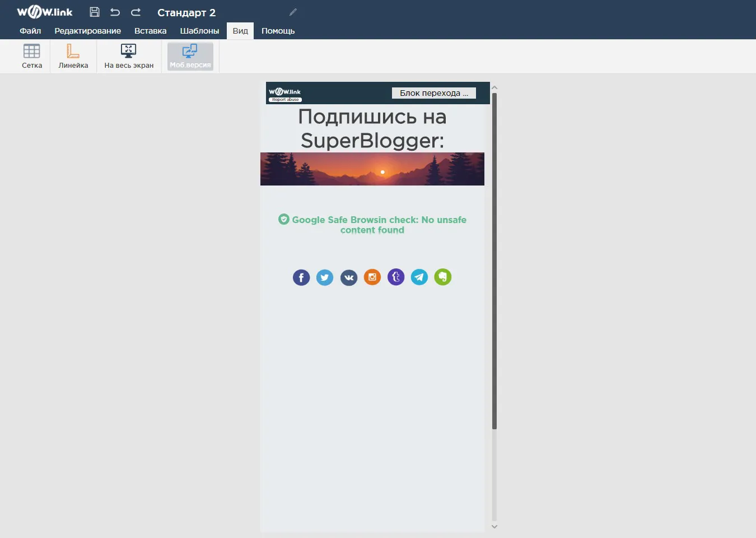Open the Вставка menu

pos(151,31)
